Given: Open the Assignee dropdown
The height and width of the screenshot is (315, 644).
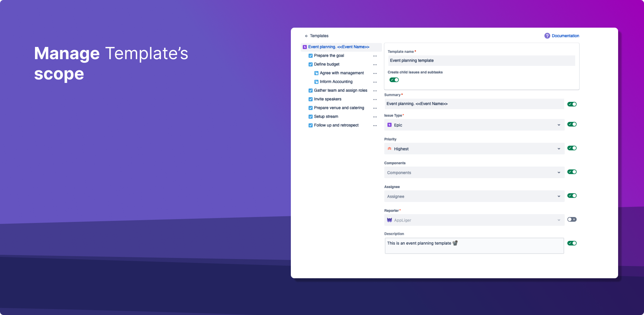Looking at the screenshot, I should click(474, 196).
